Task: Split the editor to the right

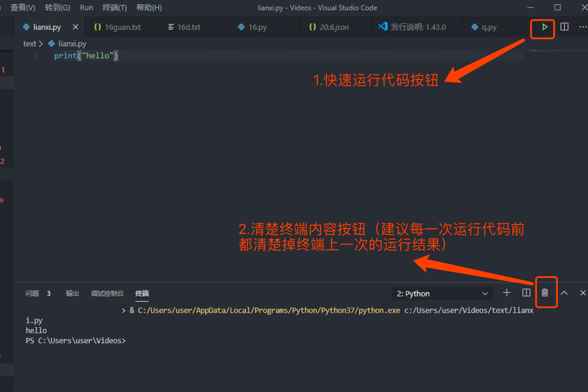Action: (x=564, y=27)
